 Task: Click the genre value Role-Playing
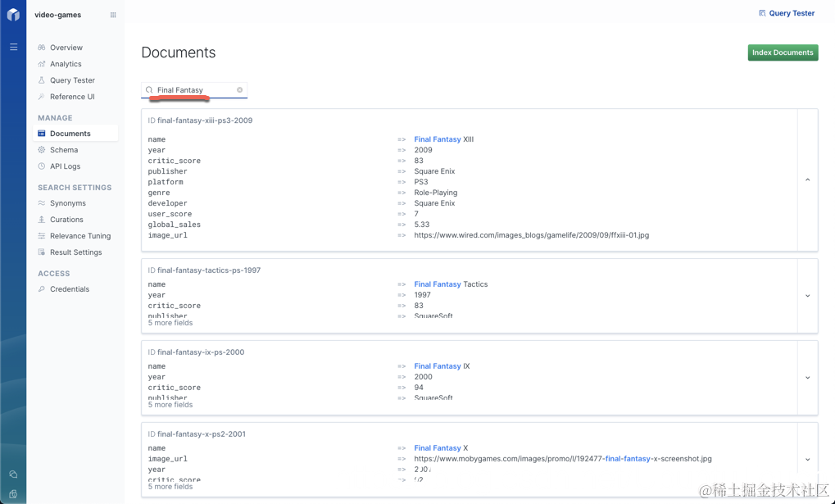click(436, 193)
